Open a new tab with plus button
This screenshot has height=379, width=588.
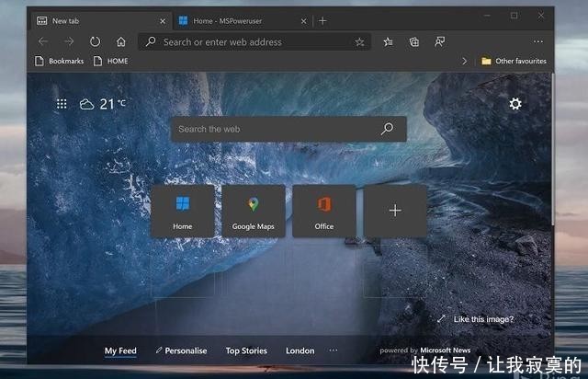322,21
